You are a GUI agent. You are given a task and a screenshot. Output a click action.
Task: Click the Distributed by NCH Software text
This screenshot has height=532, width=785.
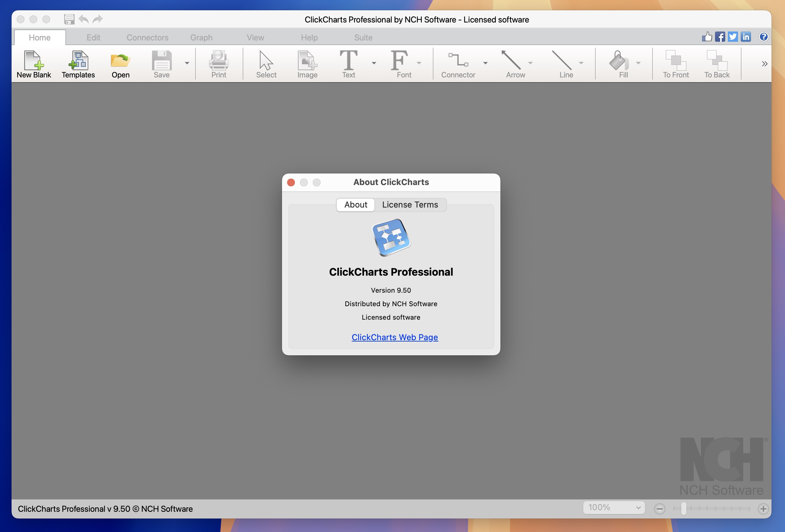point(391,304)
